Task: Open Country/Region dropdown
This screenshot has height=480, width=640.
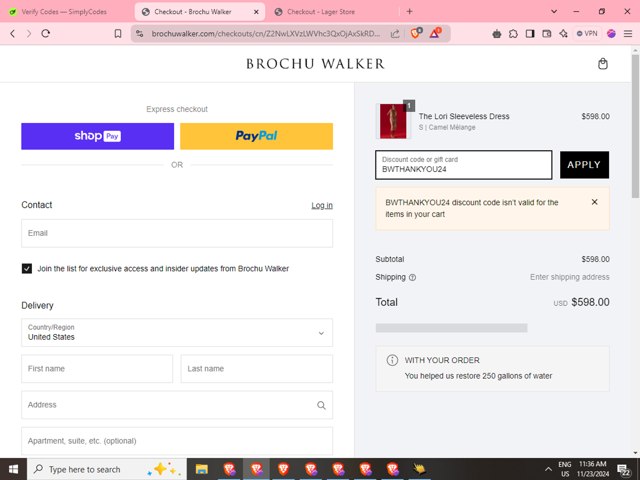Action: pos(177,333)
